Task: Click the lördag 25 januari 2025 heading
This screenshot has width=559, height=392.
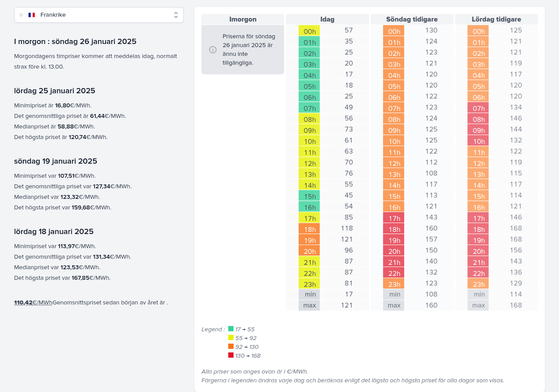Action: coord(55,91)
